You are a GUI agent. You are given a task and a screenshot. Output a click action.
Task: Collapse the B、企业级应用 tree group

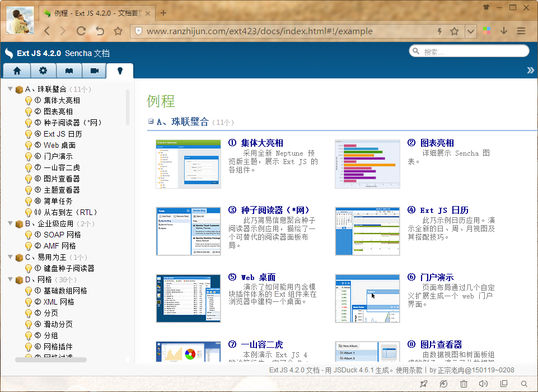coord(10,223)
